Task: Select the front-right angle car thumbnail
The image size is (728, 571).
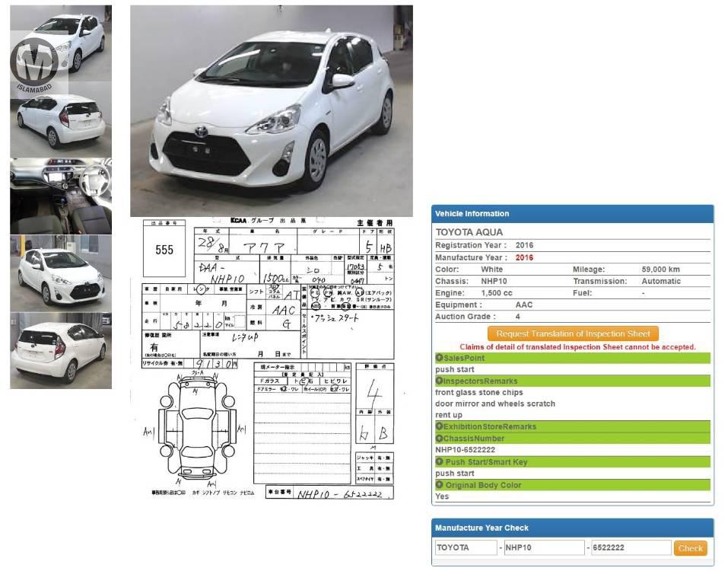Action: tap(61, 273)
